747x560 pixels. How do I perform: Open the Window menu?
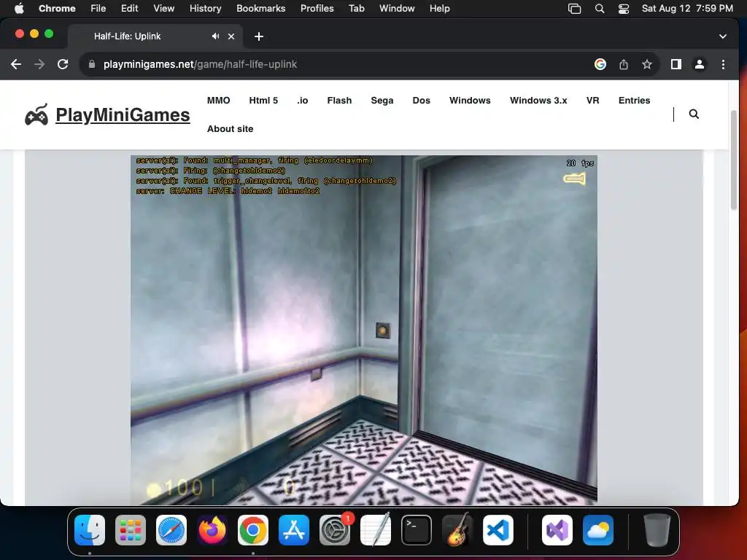(x=397, y=9)
